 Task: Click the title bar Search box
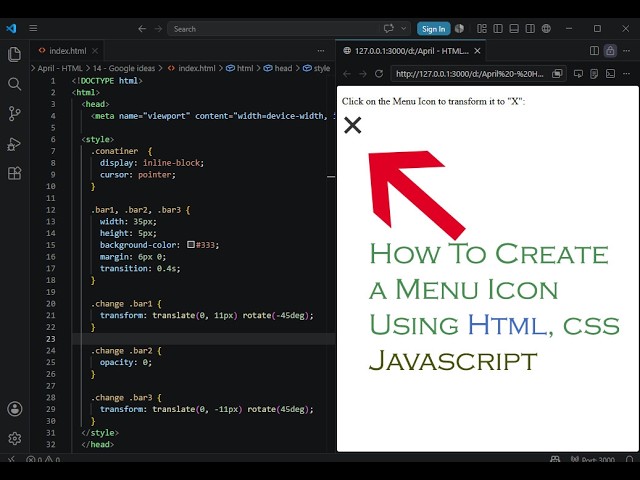click(x=273, y=29)
